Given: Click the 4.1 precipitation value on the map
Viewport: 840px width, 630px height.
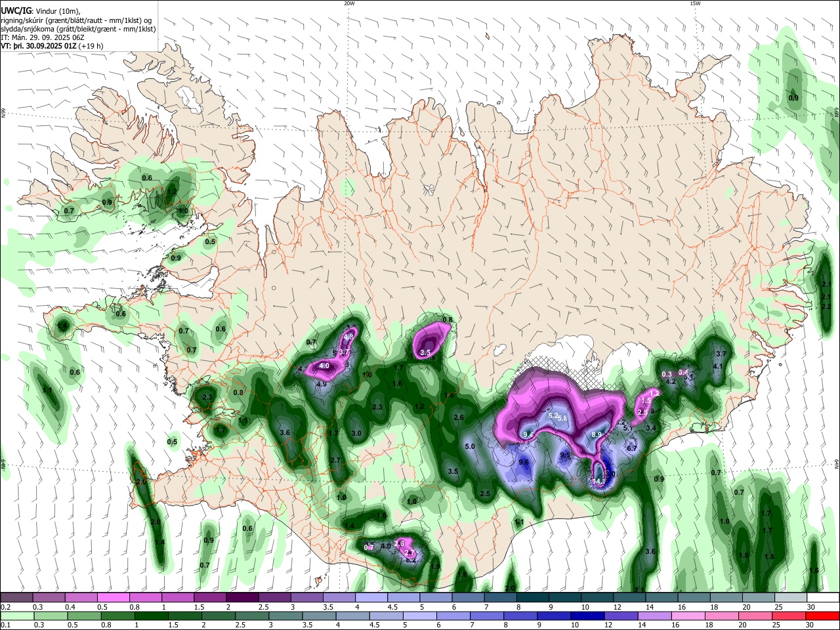Looking at the screenshot, I should 718,366.
